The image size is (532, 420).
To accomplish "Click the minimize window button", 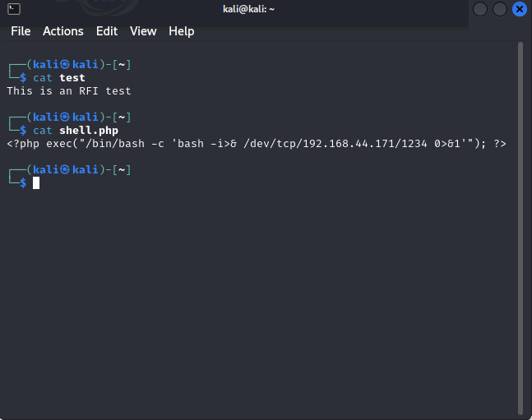I will [x=480, y=9].
